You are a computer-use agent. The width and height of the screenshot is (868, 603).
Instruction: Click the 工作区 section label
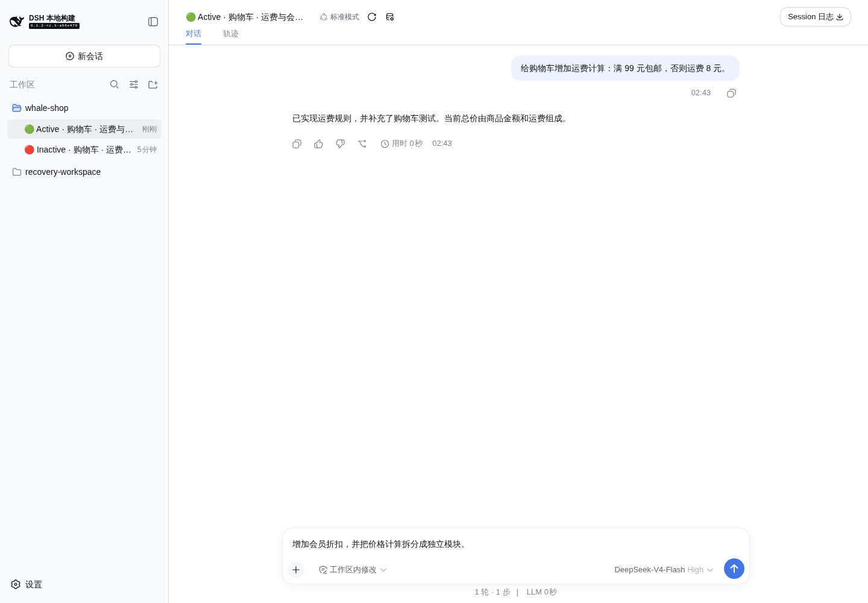click(x=22, y=84)
